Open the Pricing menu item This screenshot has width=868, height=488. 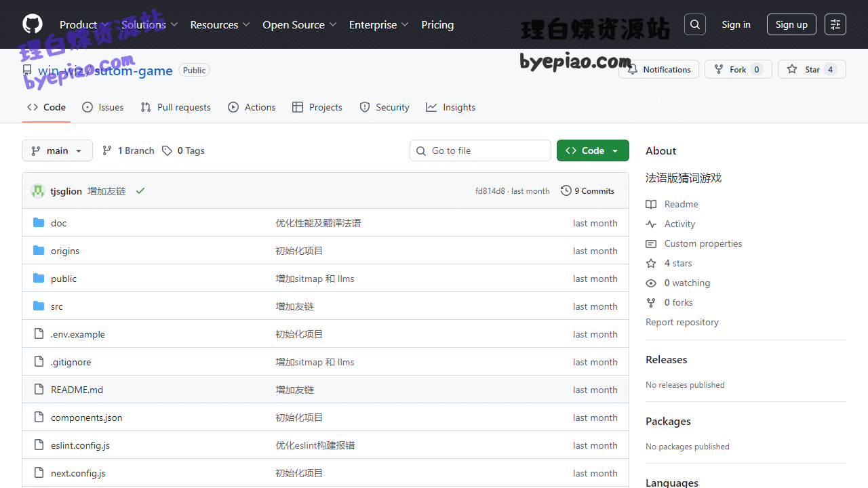(x=437, y=24)
